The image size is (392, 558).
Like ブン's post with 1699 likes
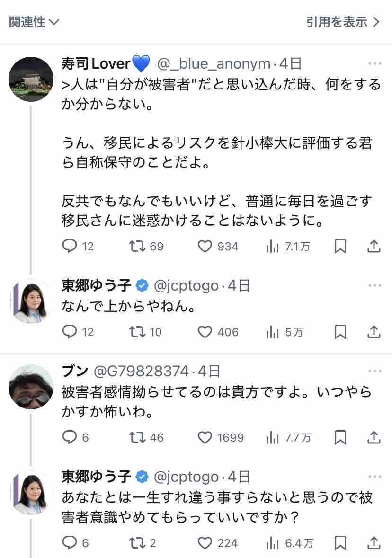tap(205, 437)
